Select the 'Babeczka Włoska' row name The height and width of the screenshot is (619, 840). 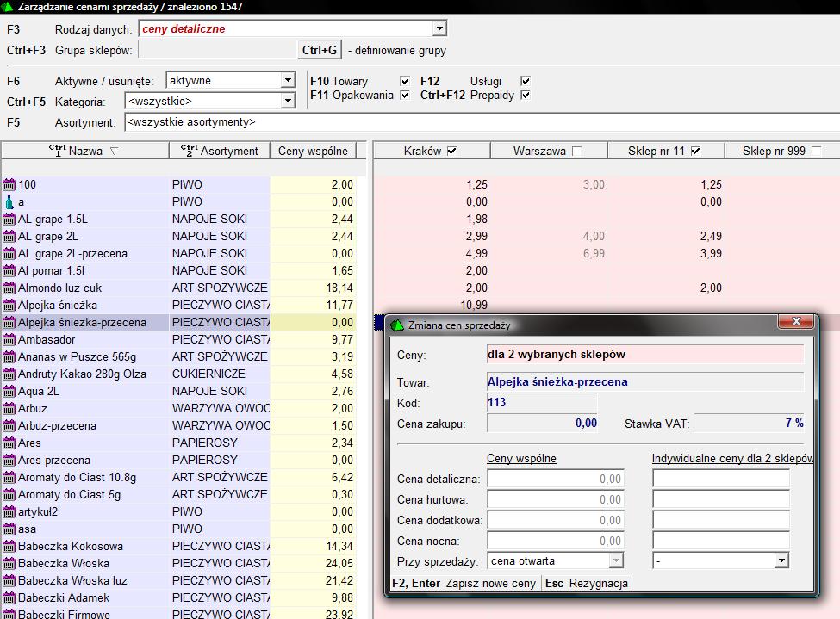[64, 563]
